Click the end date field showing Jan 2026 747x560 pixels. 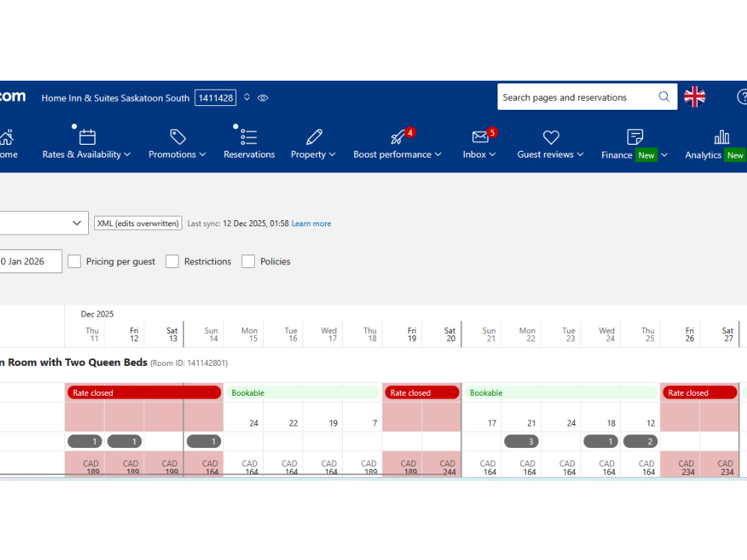click(31, 261)
